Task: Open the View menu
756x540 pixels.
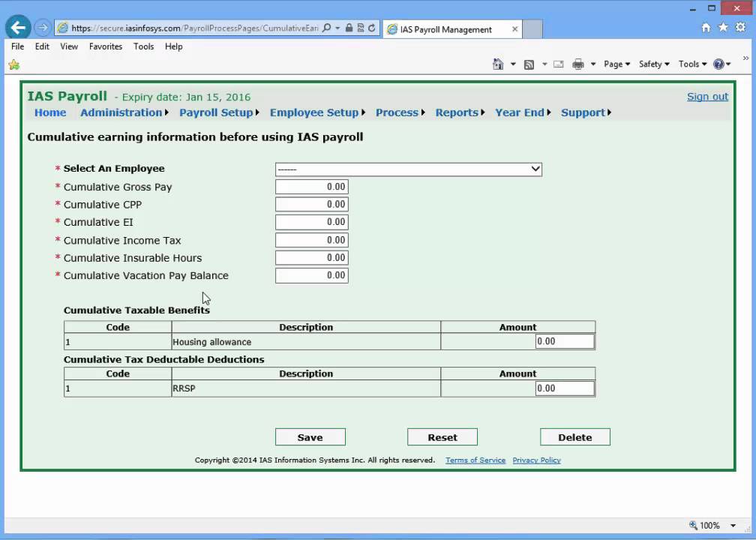Action: point(69,46)
